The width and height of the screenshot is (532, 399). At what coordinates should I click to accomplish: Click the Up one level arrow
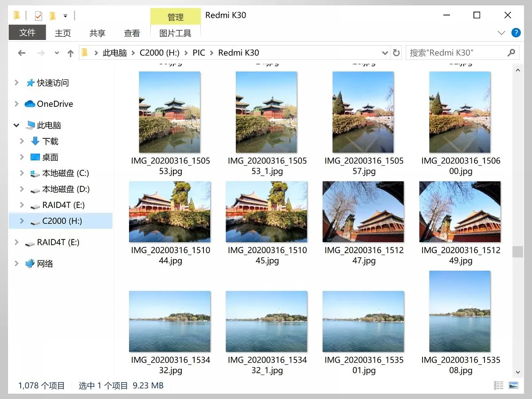coord(70,53)
